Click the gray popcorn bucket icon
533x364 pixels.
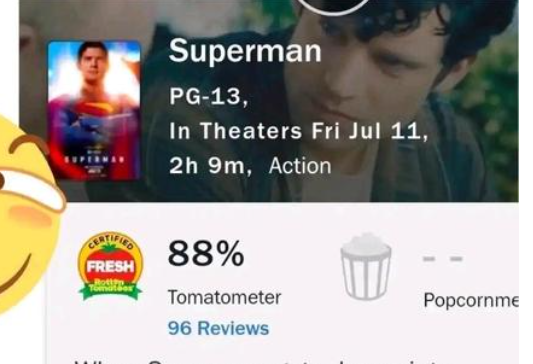(x=366, y=266)
